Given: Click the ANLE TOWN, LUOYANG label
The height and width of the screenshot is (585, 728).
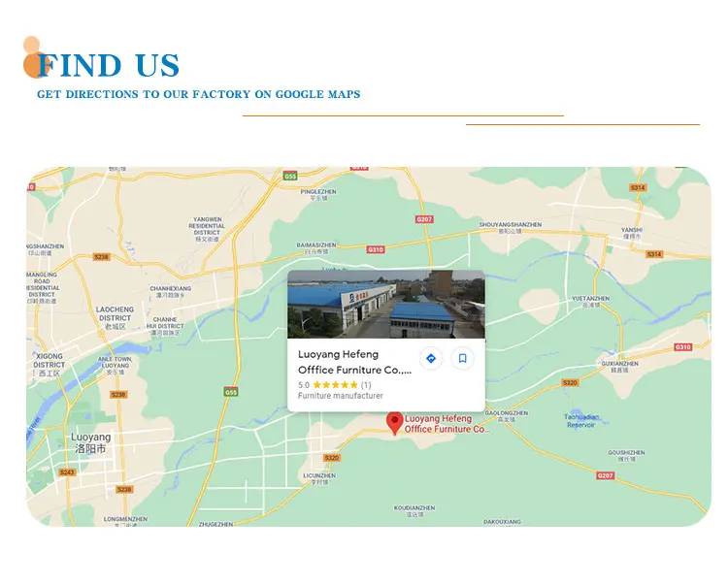Looking at the screenshot, I should click(115, 366).
